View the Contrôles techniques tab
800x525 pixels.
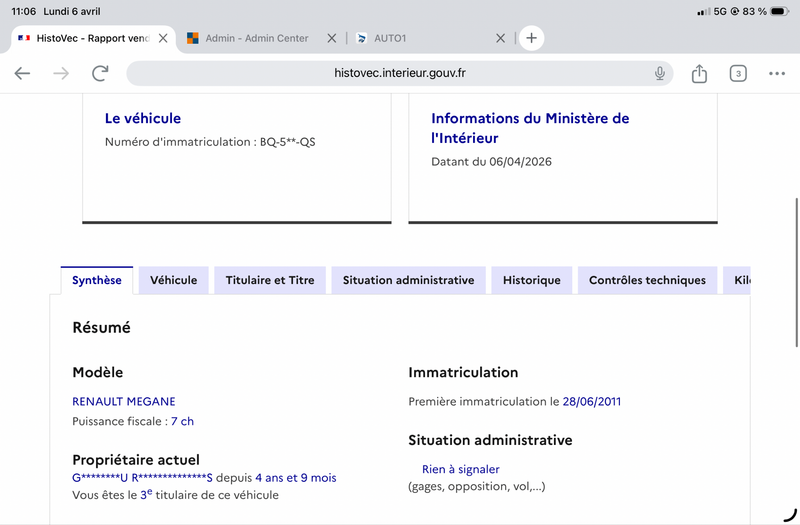(x=647, y=280)
